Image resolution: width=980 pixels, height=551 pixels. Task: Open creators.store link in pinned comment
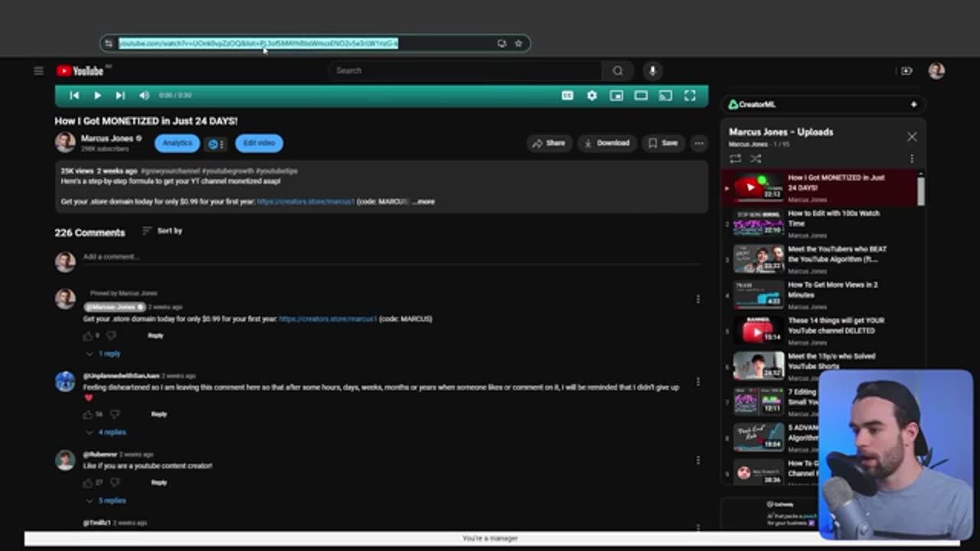(x=328, y=319)
